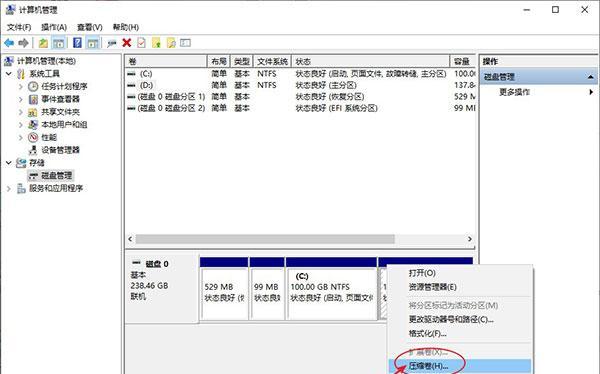Screen dimensions: 600x374
Task: Select the 磁盘 0 磁盘分区 2 row
Action: pos(300,108)
